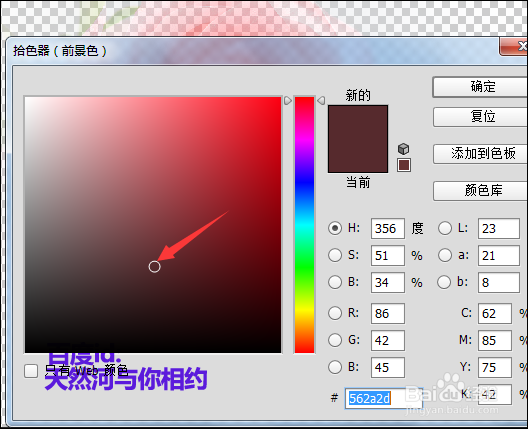The width and height of the screenshot is (528, 429).
Task: Select the Lab b radio button beside 8
Action: tap(444, 282)
